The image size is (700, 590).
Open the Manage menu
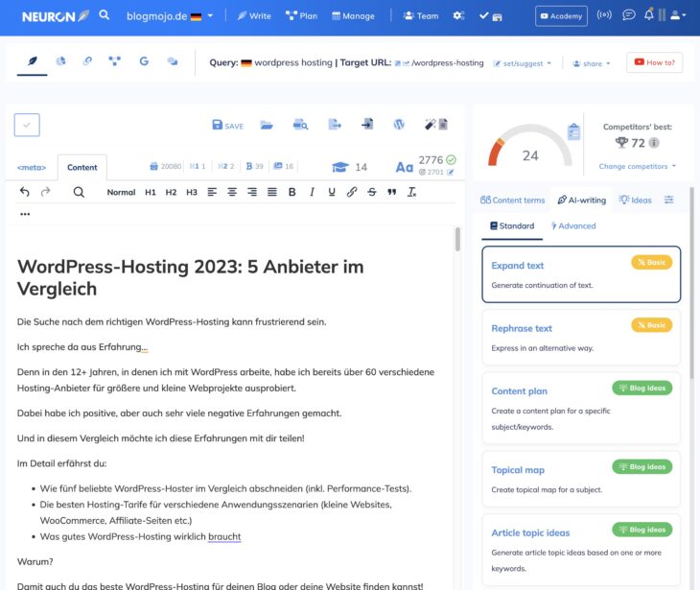[353, 16]
